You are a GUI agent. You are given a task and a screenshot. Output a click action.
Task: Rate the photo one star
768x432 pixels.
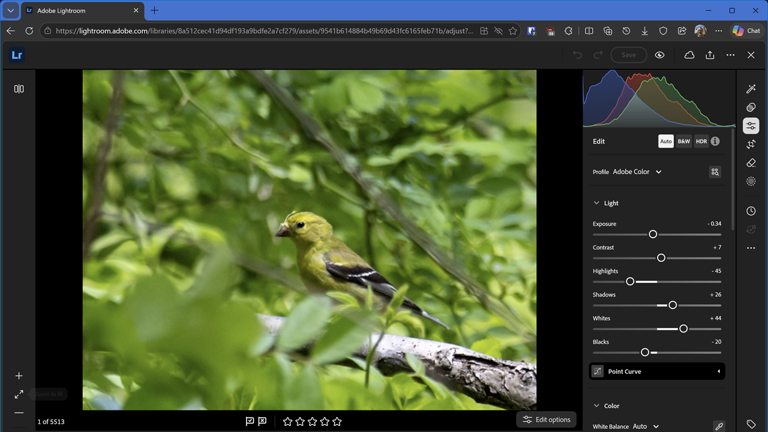288,421
